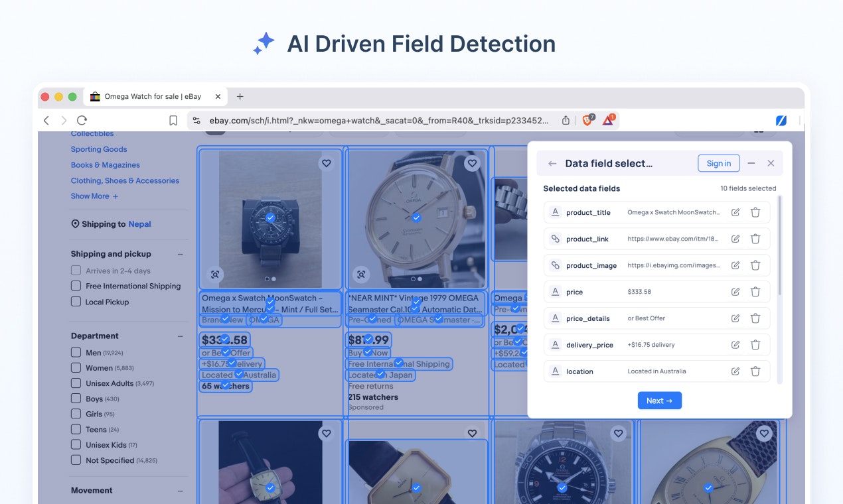Click the Next button
The width and height of the screenshot is (843, 504).
click(x=659, y=401)
